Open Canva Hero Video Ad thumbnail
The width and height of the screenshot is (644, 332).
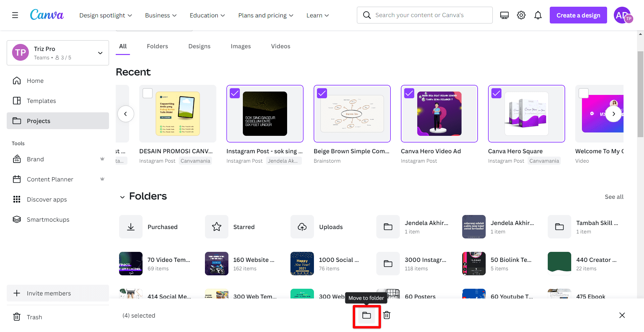coord(439,114)
